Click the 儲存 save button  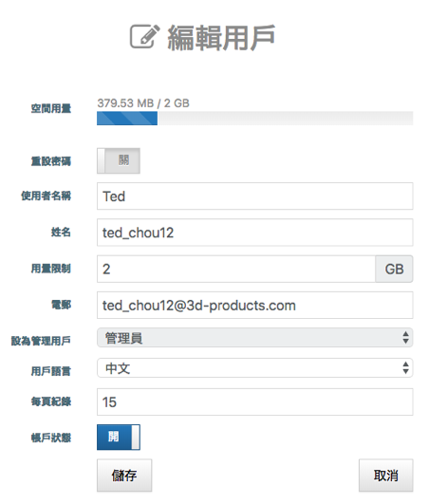[x=124, y=476]
